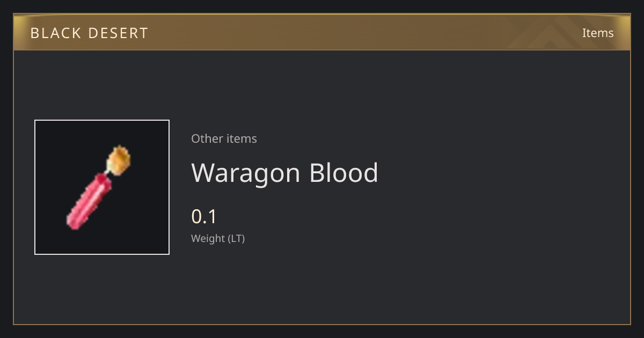Click the word DESERT in the header

tap(118, 33)
